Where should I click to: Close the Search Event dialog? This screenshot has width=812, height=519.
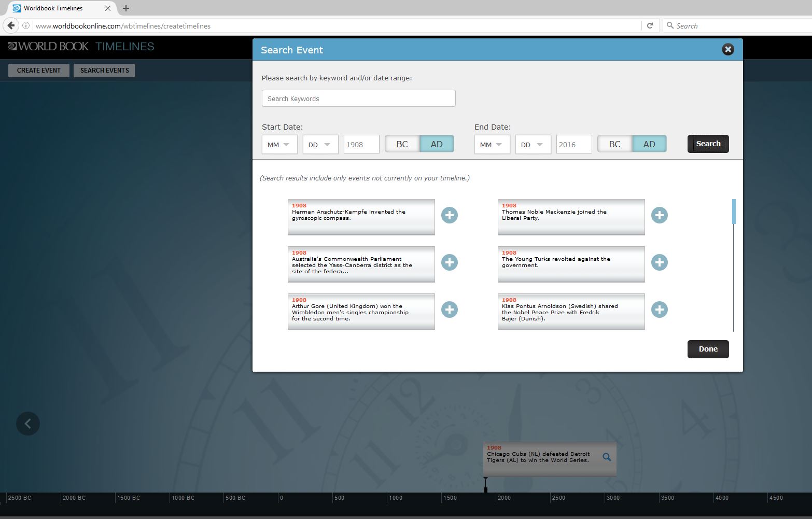coord(728,49)
